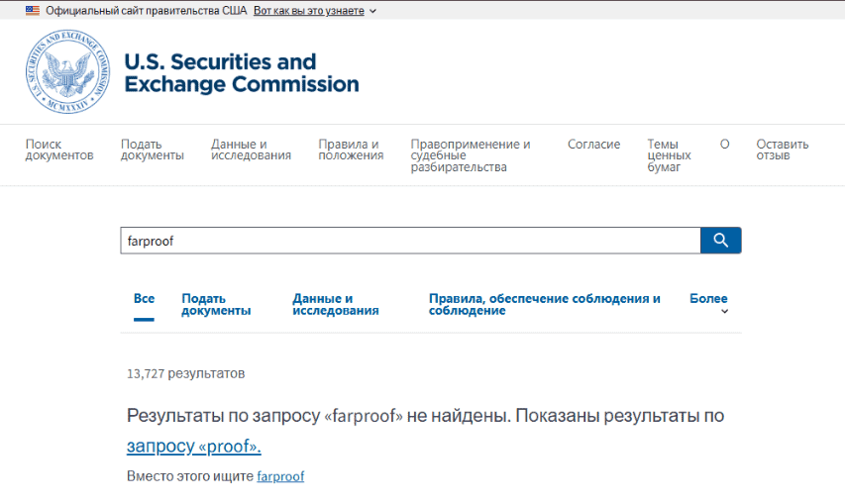Select "Правила, обеспечение соблюдения и соблюдение" tab
This screenshot has width=845, height=504.
point(544,304)
